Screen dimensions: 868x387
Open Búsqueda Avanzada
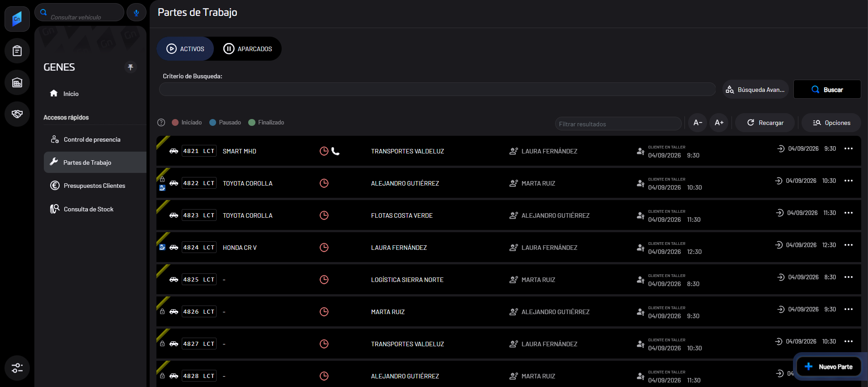click(755, 90)
